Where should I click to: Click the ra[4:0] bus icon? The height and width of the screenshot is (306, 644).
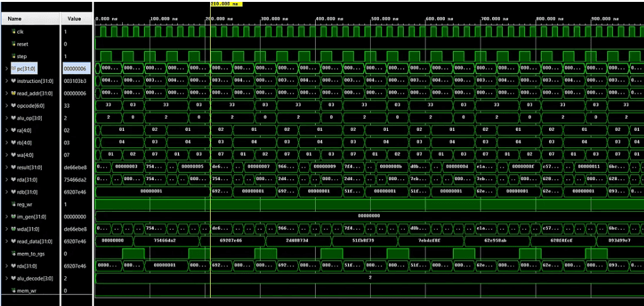click(13, 130)
